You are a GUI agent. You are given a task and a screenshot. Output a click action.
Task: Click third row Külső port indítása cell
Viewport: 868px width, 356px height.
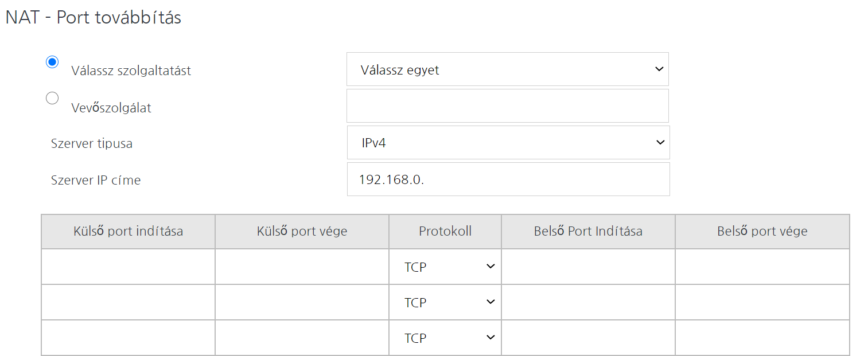[x=129, y=338]
